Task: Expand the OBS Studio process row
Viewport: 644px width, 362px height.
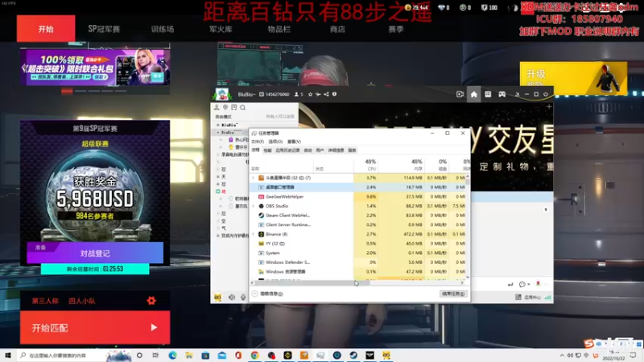Action: [x=254, y=206]
